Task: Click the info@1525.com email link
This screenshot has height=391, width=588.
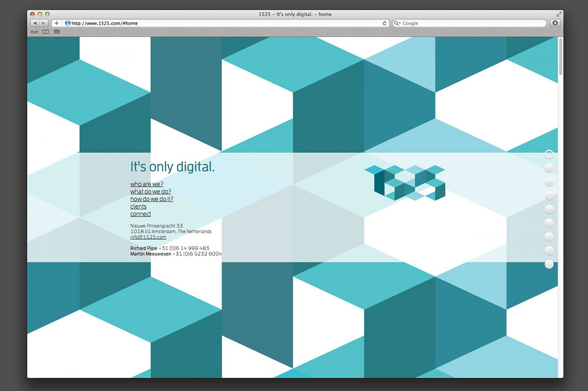Action: (x=148, y=237)
